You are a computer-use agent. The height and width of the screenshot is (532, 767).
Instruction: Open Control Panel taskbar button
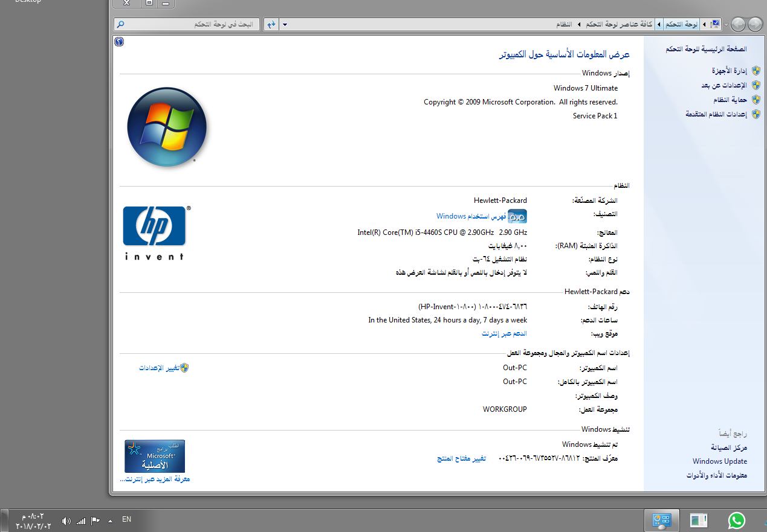(x=662, y=520)
